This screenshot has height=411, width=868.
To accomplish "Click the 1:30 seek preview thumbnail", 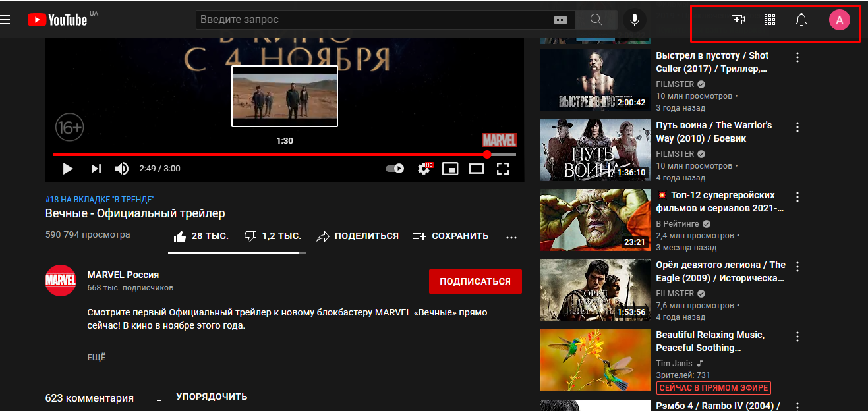I will tap(285, 96).
